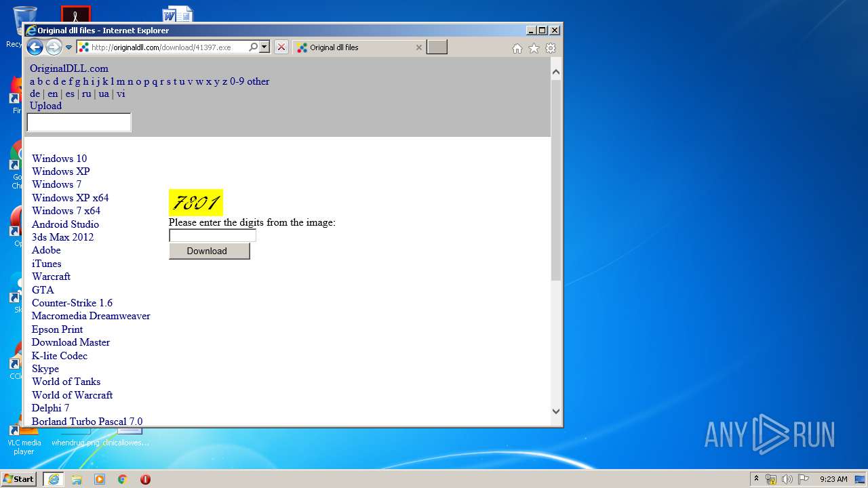The image size is (868, 488).
Task: Open the Skype link in sidebar
Action: pos(45,369)
